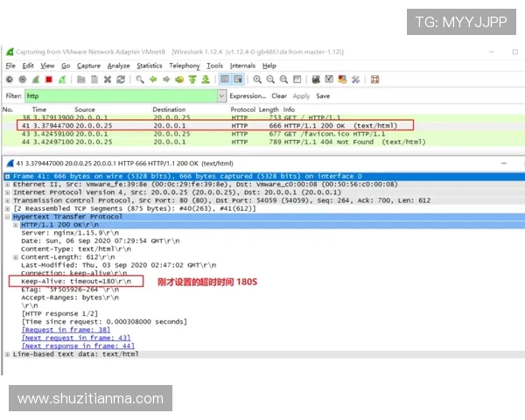Open the Telephony menu
The height and width of the screenshot is (420, 525).
tap(185, 66)
